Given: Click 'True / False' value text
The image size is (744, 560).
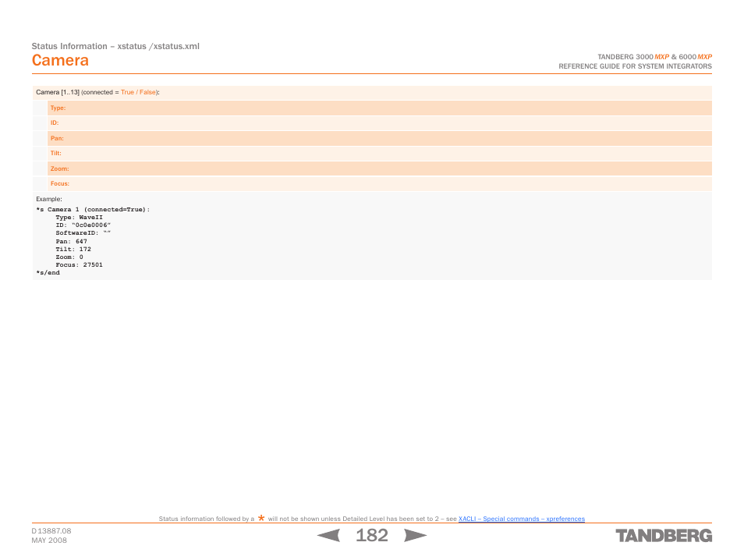Looking at the screenshot, I should (138, 92).
